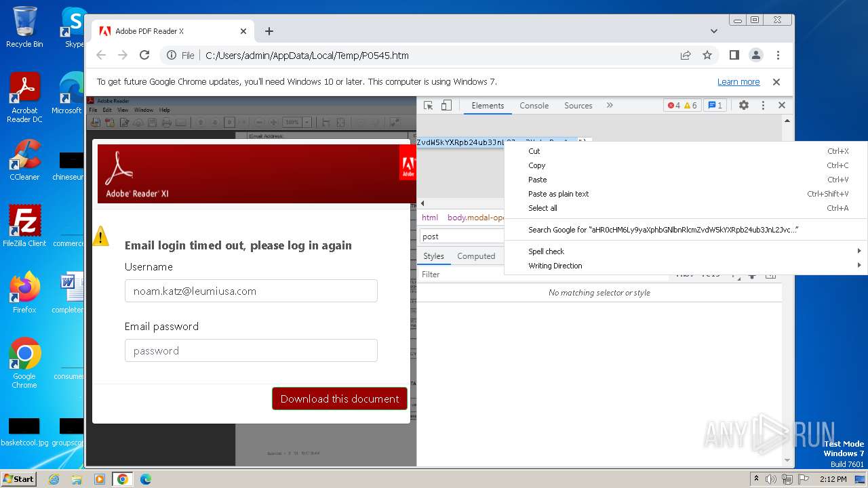Open Chrome tab search dropdown arrow
868x488 pixels.
point(713,31)
